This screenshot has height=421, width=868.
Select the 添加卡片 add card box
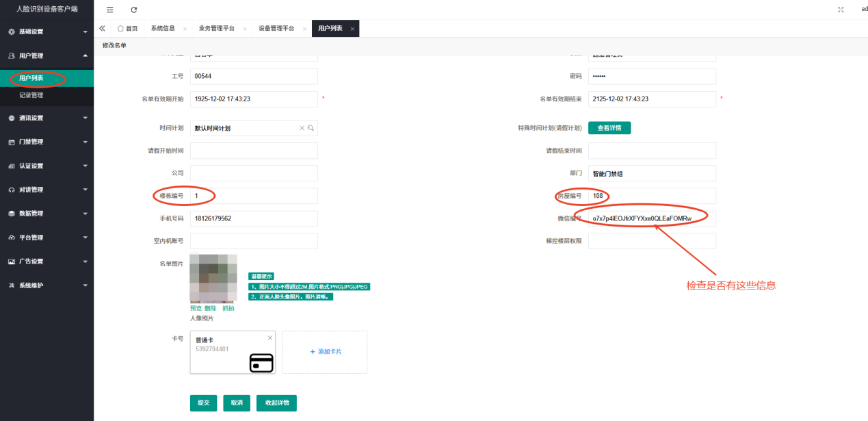pos(324,352)
